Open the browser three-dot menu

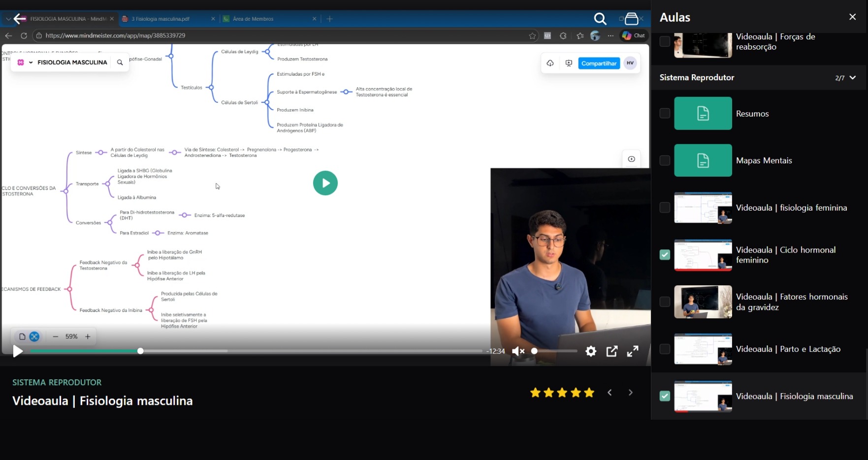click(x=611, y=35)
